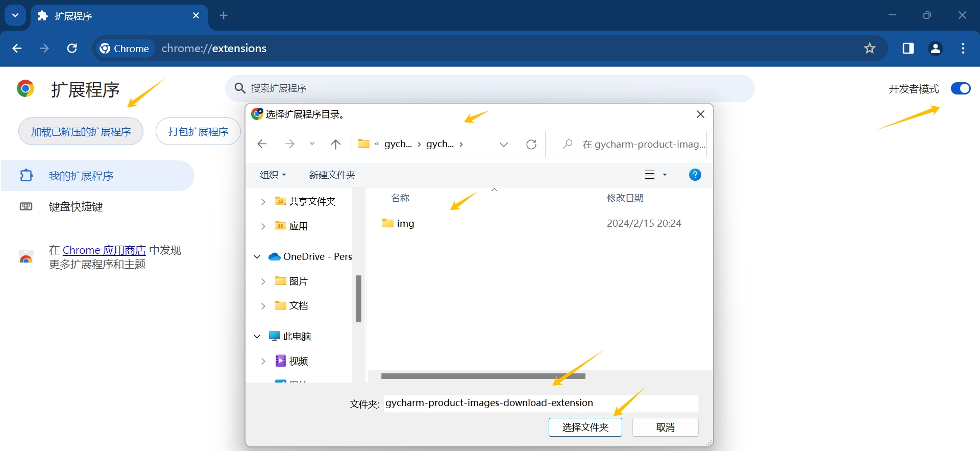Screen dimensions: 980x451
Task: Select 此电脑 in navigation tree
Action: click(x=290, y=336)
